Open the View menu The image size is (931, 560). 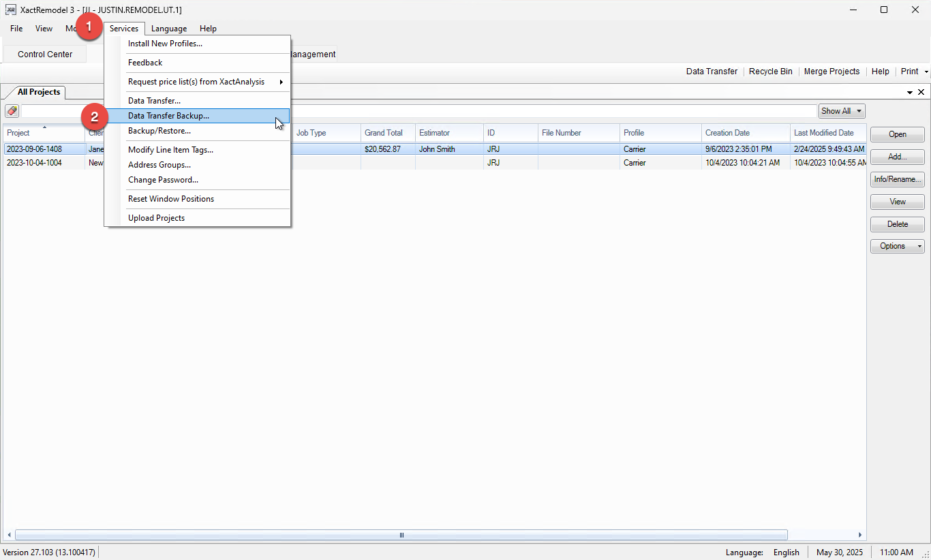(44, 29)
